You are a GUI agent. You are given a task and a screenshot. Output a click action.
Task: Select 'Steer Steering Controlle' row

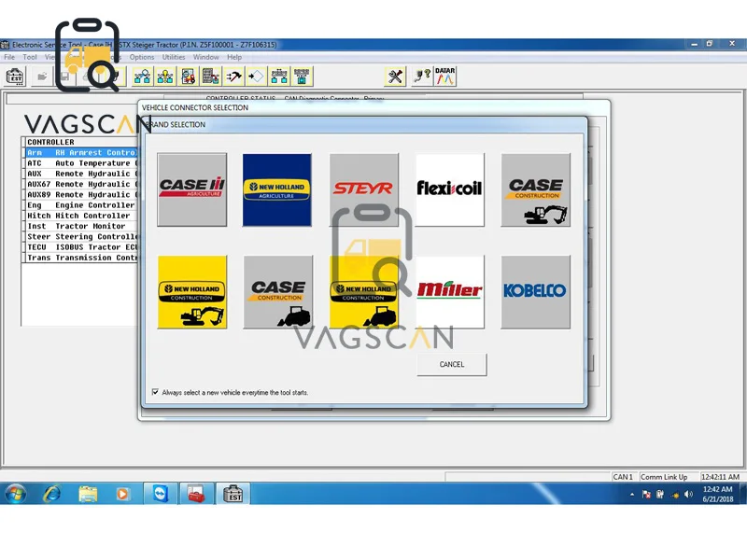(x=81, y=237)
